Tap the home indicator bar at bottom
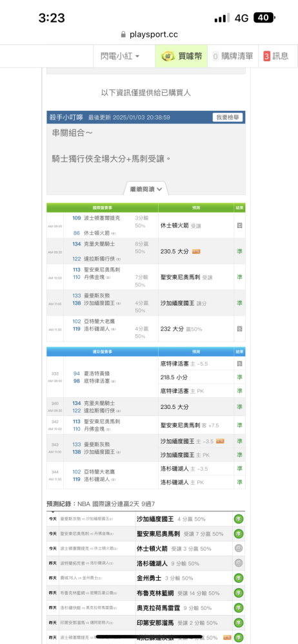 [x=149, y=637]
